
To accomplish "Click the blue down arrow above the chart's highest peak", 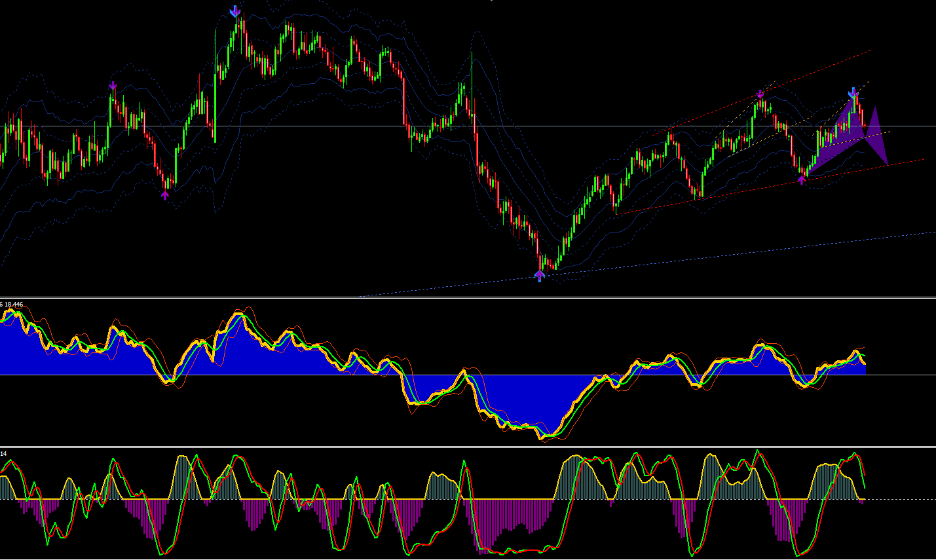I will (235, 11).
